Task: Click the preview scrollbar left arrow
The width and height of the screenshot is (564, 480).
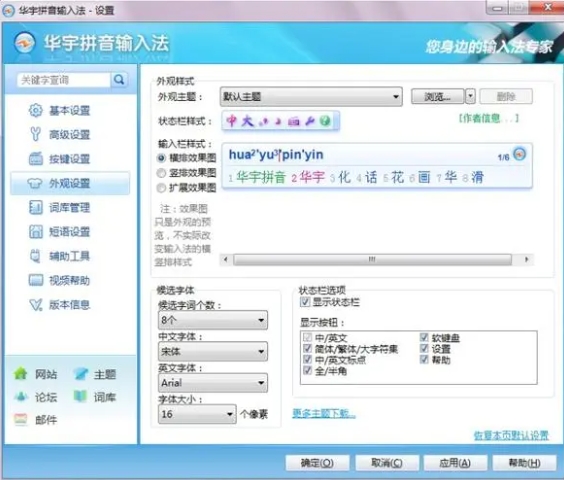Action: pos(226,259)
